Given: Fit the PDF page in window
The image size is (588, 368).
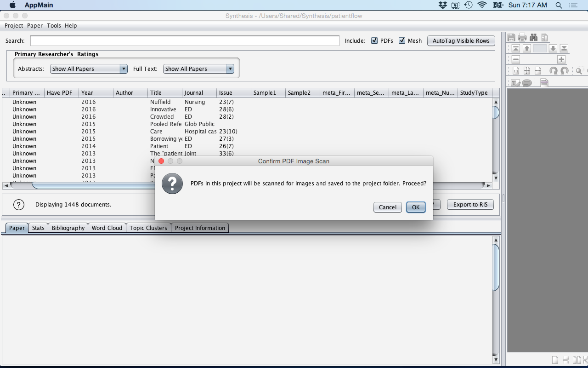Looking at the screenshot, I should tap(527, 71).
